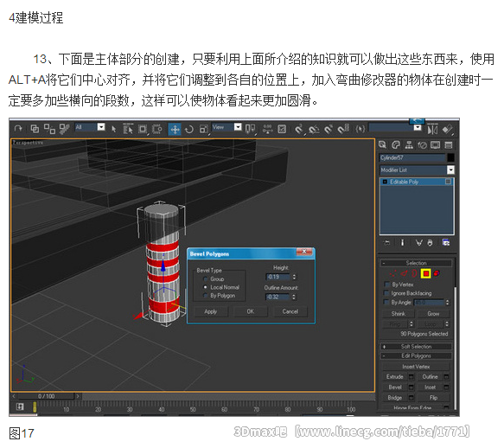Viewport: 504px width, 448px height.
Task: Enable the Ignore Backfacing checkbox
Action: 387,293
